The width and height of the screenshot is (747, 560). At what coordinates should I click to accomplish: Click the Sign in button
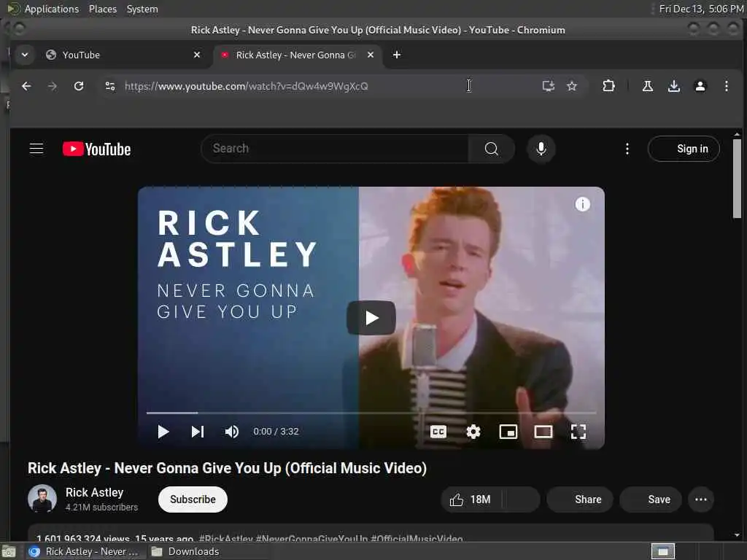683,149
